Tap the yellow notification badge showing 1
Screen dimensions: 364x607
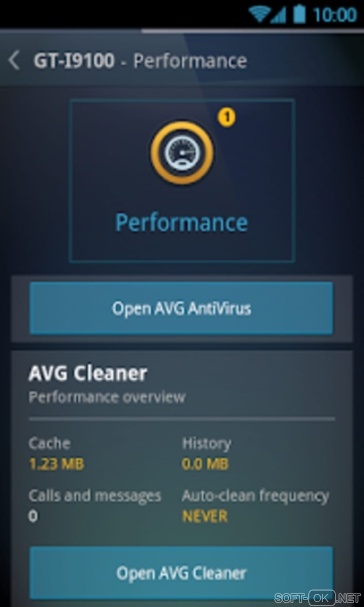coord(227,117)
